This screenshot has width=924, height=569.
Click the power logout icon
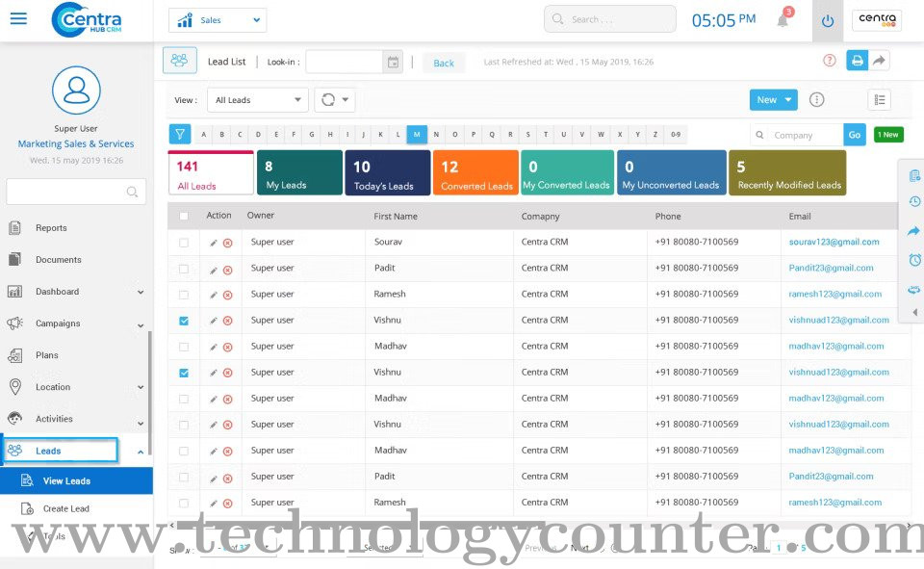(828, 21)
